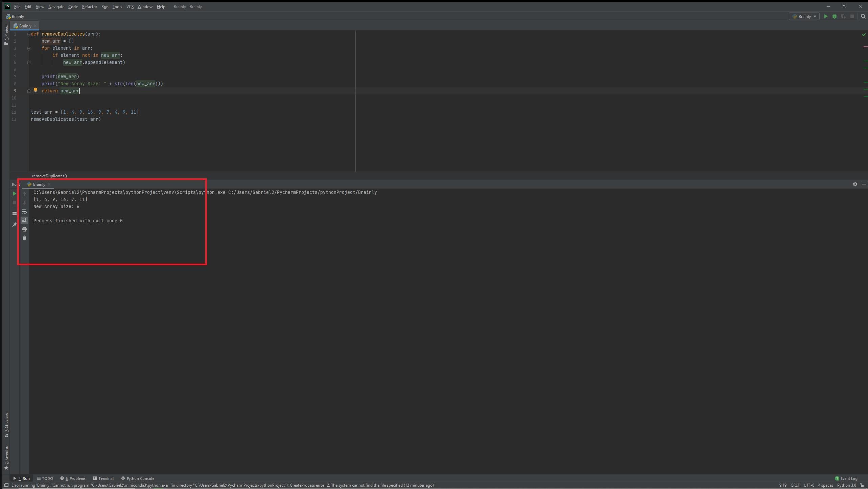Viewport: 868px width, 489px height.
Task: Click the Python 3.8 interpreter in status bar
Action: click(846, 485)
